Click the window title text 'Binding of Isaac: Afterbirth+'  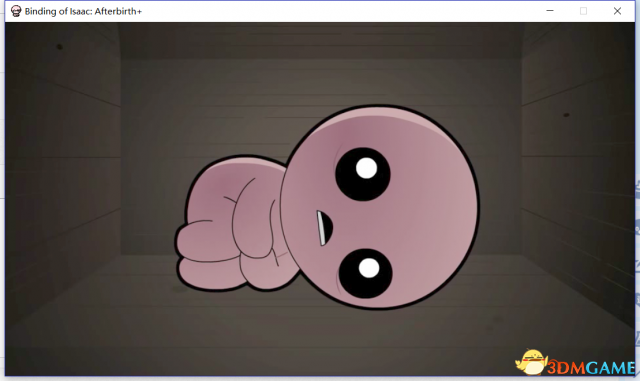83,11
